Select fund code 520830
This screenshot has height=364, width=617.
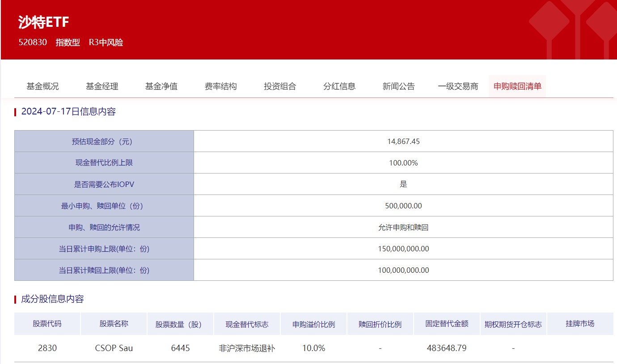pos(33,42)
